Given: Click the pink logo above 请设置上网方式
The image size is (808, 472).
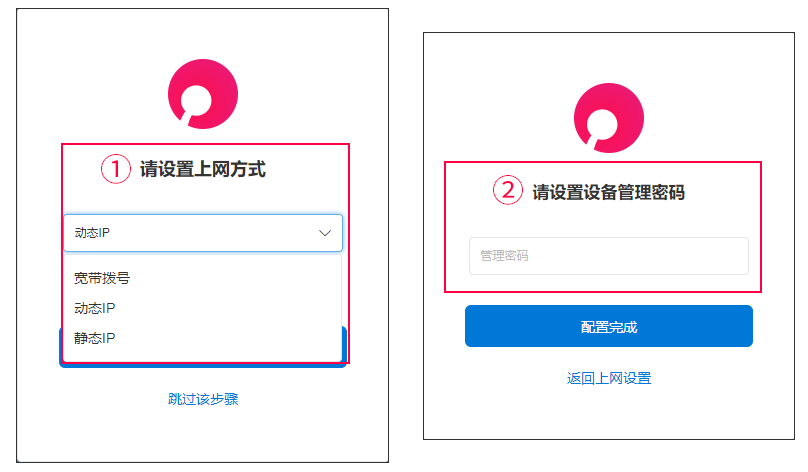Looking at the screenshot, I should [203, 94].
